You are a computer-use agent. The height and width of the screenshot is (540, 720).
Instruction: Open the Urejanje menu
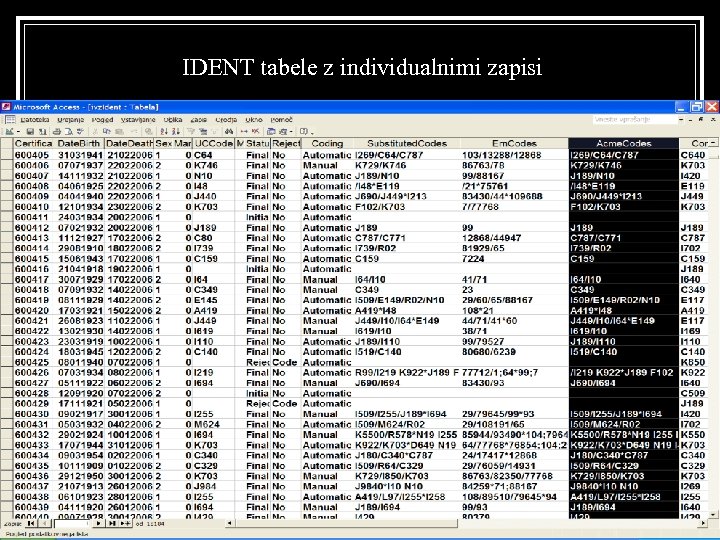point(71,119)
